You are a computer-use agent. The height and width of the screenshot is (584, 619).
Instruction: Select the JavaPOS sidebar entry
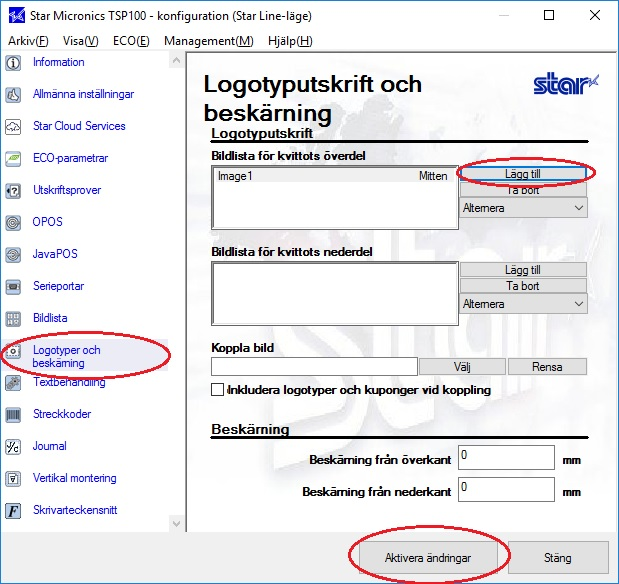click(x=55, y=254)
